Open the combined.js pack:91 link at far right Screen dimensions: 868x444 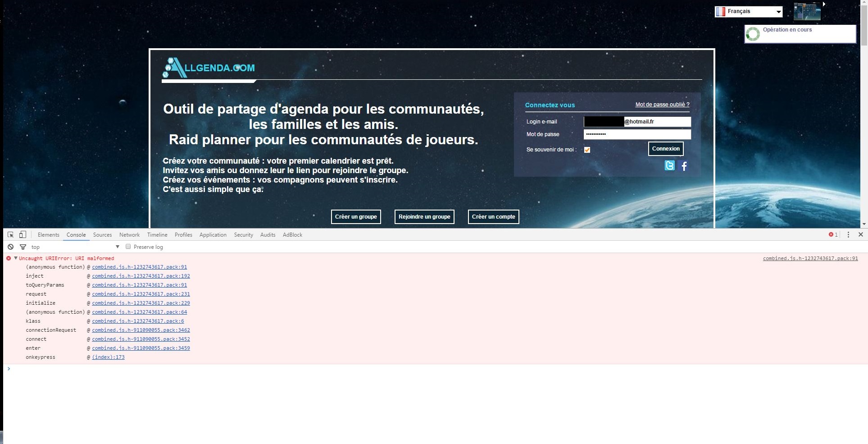tap(810, 258)
